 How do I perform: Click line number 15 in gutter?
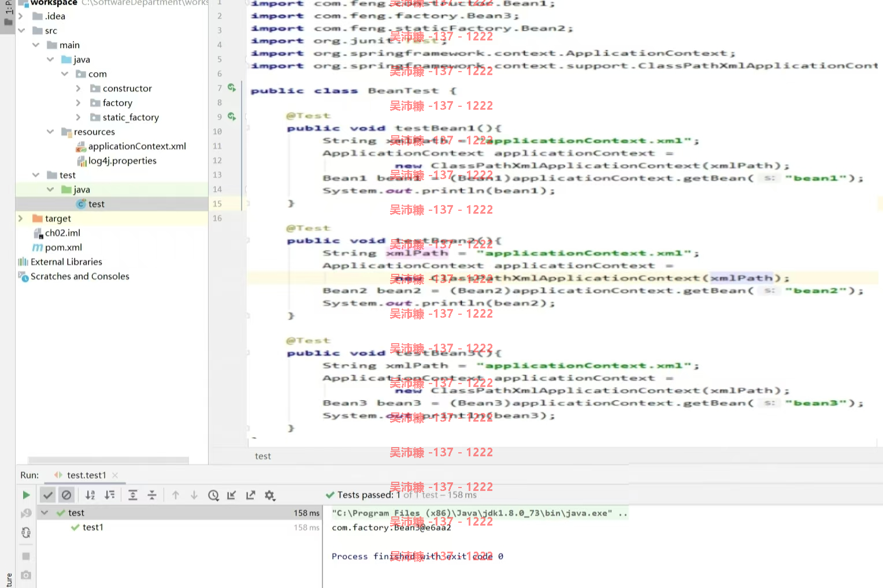217,203
